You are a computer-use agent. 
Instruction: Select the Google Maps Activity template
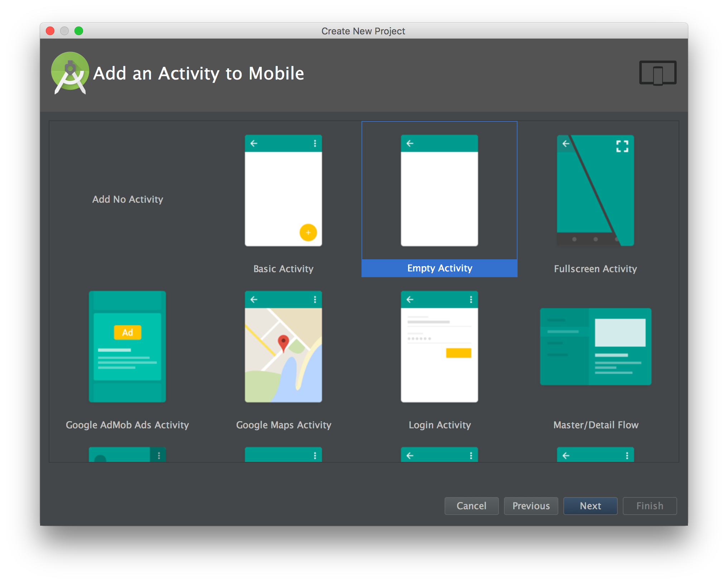coord(283,346)
